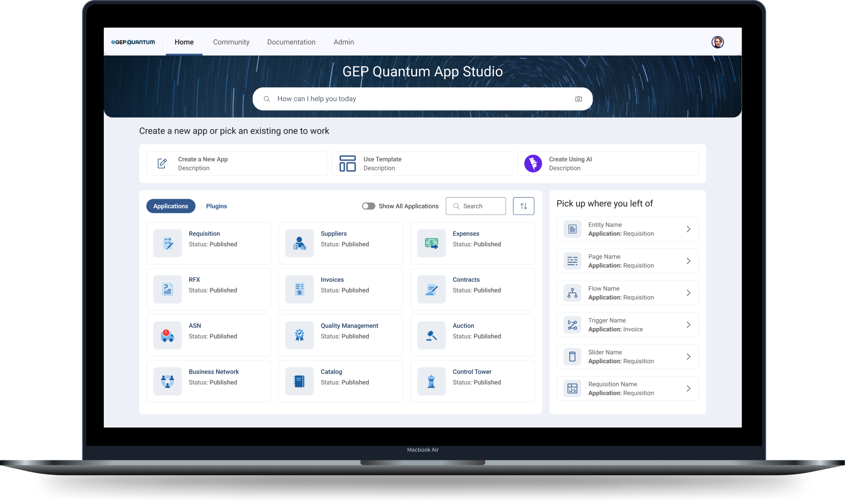Viewport: 845px width, 504px height.
Task: Click the Contracts application name
Action: pos(466,280)
